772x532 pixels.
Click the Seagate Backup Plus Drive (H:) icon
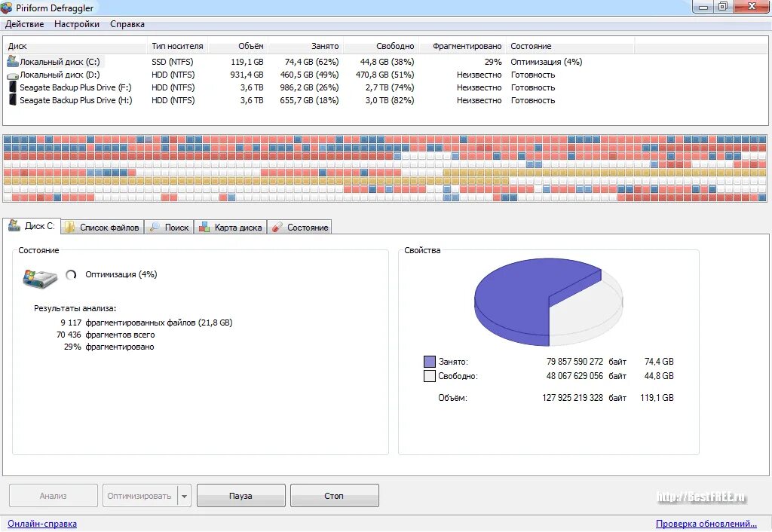(x=13, y=100)
